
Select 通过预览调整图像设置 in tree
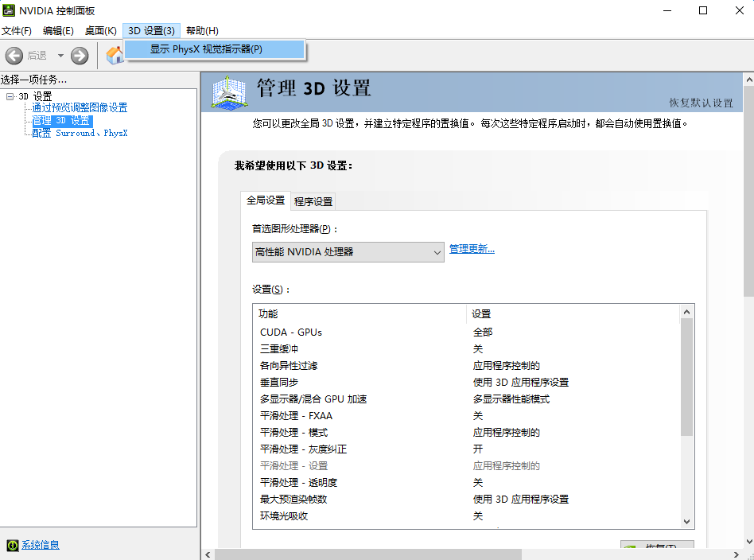pos(80,107)
